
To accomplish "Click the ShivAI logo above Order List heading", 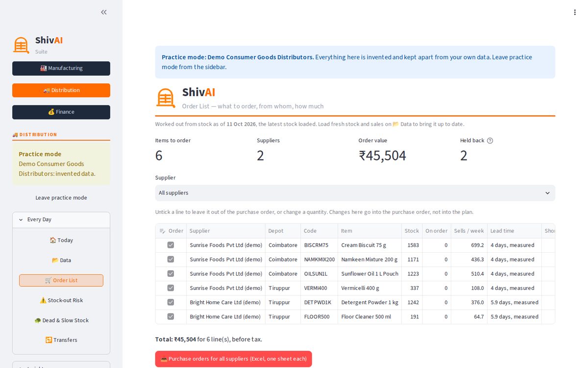I will (166, 98).
